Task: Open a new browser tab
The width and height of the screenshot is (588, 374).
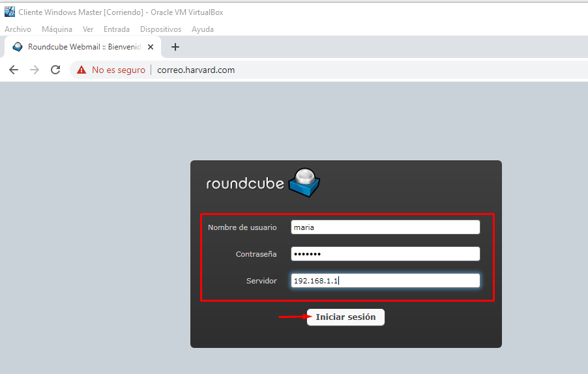Action: 175,47
